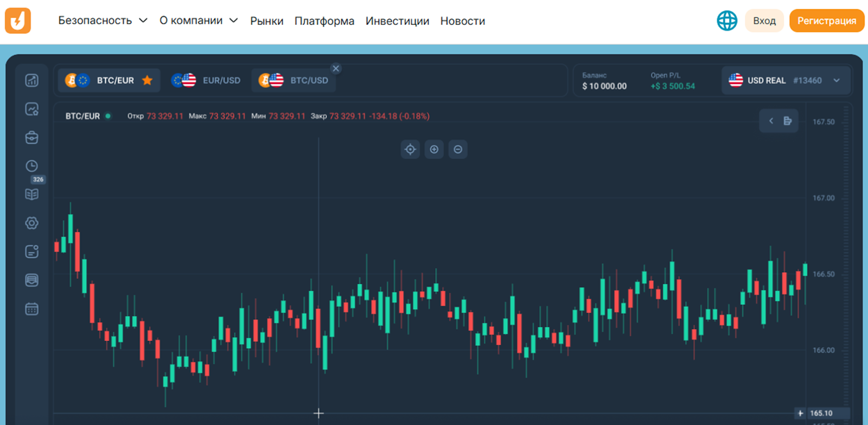Open the Рынки menu item
The width and height of the screenshot is (868, 425).
pos(266,21)
